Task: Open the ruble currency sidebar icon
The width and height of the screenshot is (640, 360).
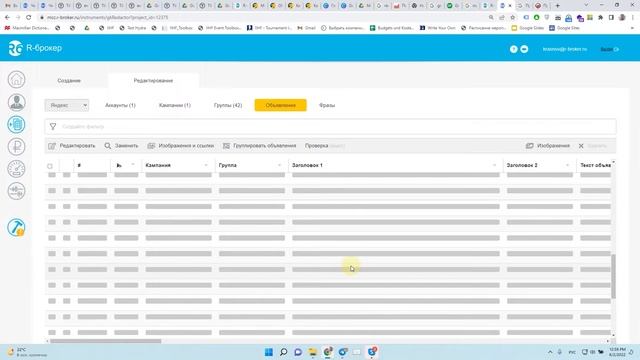Action: [16, 147]
